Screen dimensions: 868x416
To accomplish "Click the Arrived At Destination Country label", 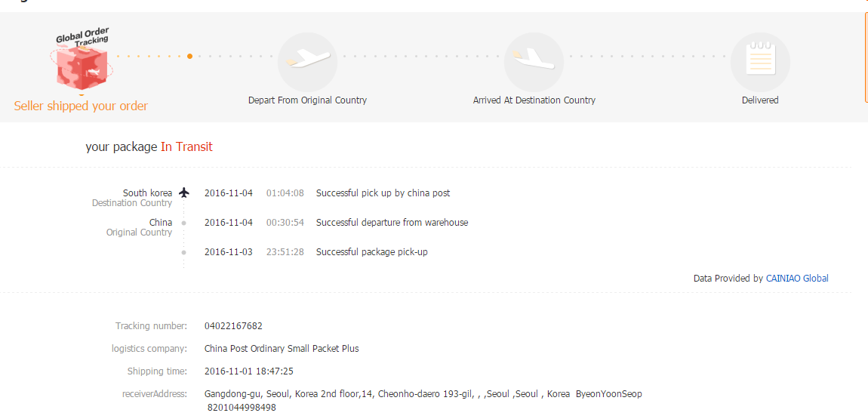I will tap(534, 100).
